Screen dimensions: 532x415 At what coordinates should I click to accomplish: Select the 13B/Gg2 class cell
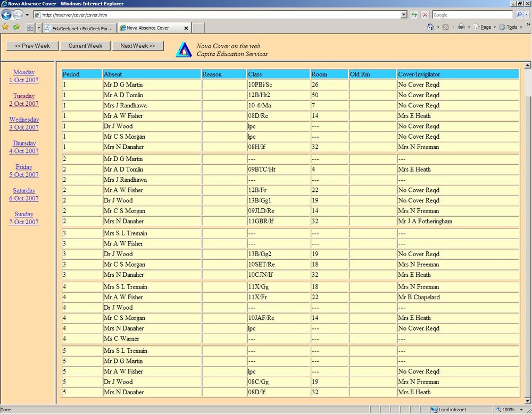click(x=278, y=254)
